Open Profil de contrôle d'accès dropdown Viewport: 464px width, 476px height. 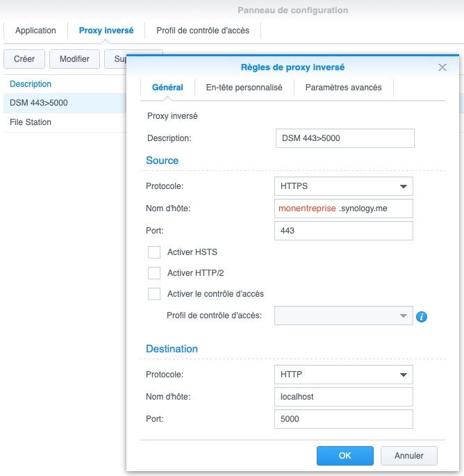[344, 316]
